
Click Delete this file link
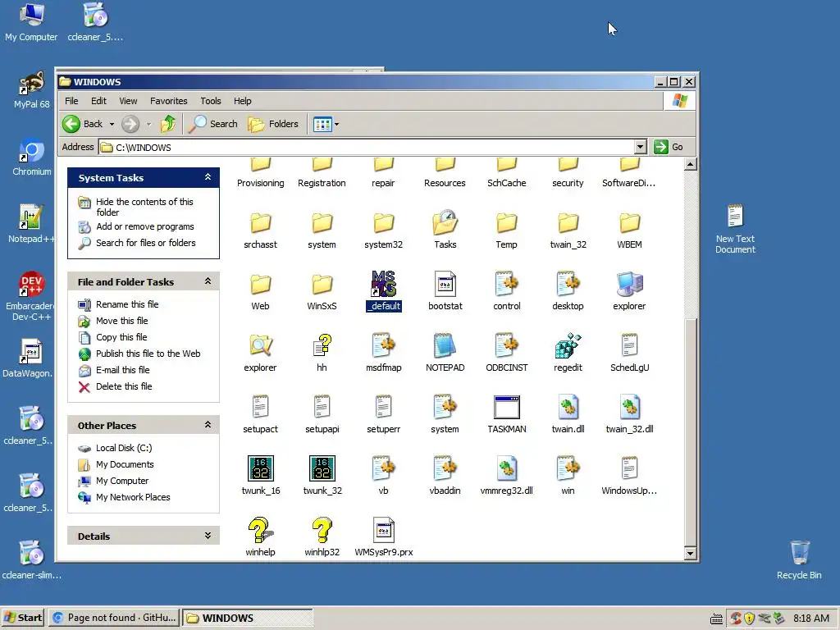(124, 386)
